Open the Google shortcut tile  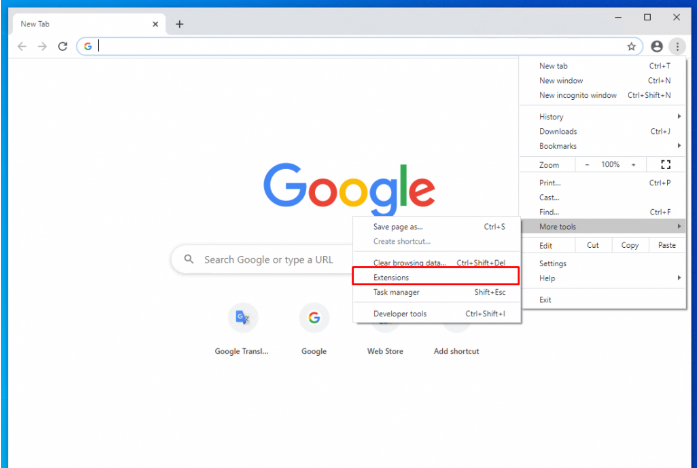pyautogui.click(x=314, y=317)
